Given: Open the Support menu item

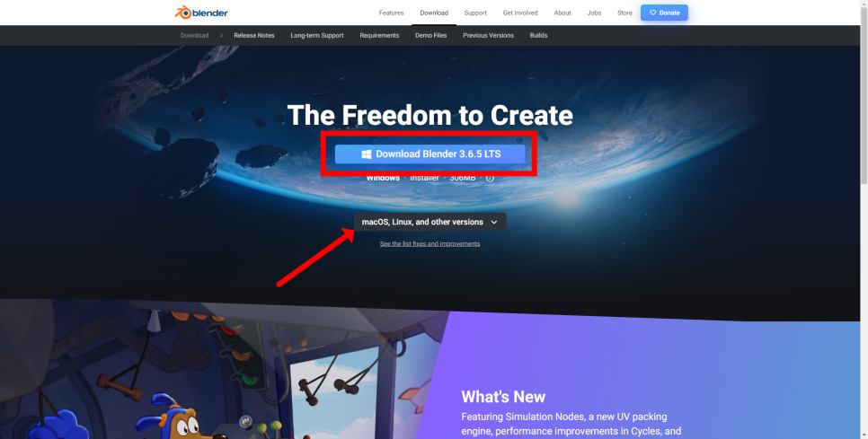Looking at the screenshot, I should [475, 13].
